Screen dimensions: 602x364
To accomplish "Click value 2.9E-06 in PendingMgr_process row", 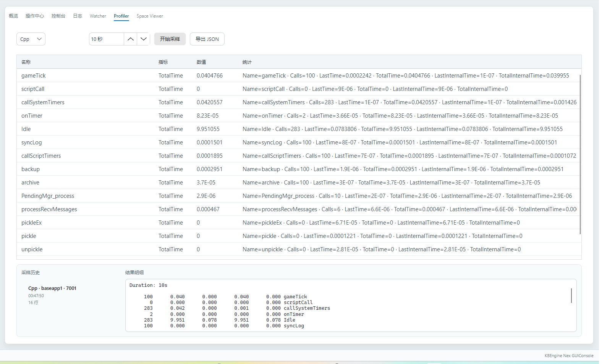I will (206, 196).
